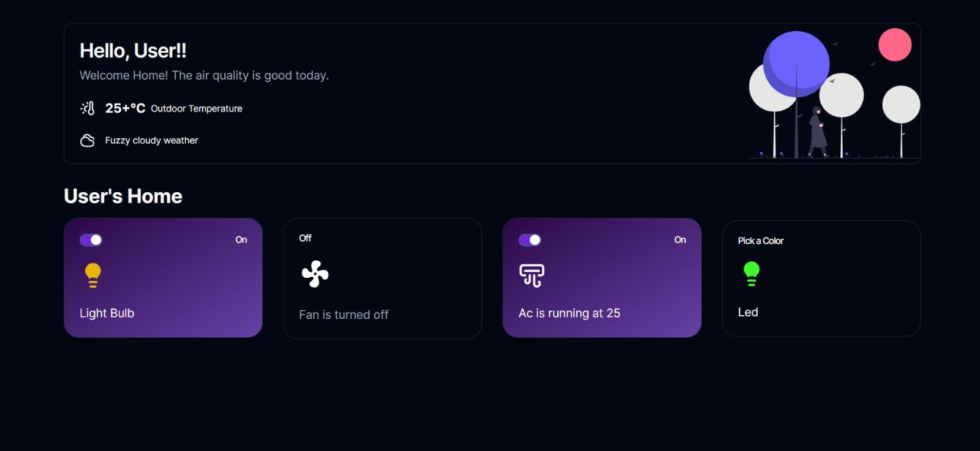Click the User's Home heading
980x451 pixels.
point(123,196)
